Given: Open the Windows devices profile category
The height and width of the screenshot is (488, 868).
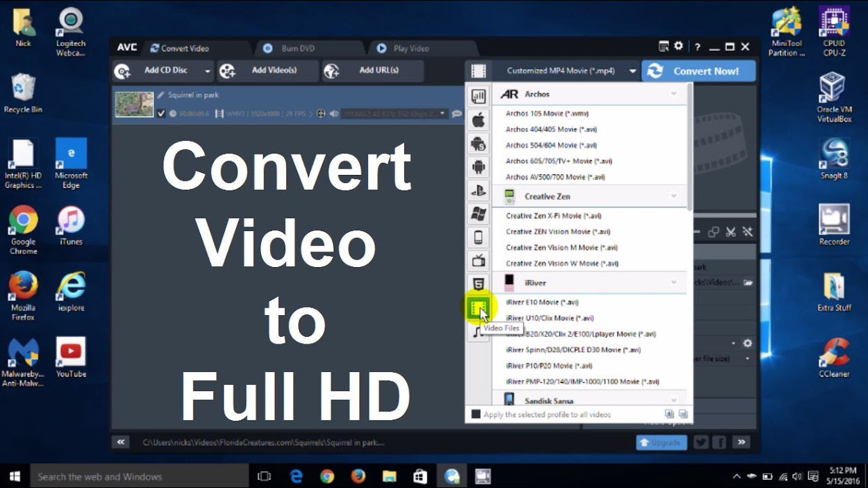Looking at the screenshot, I should 478,214.
